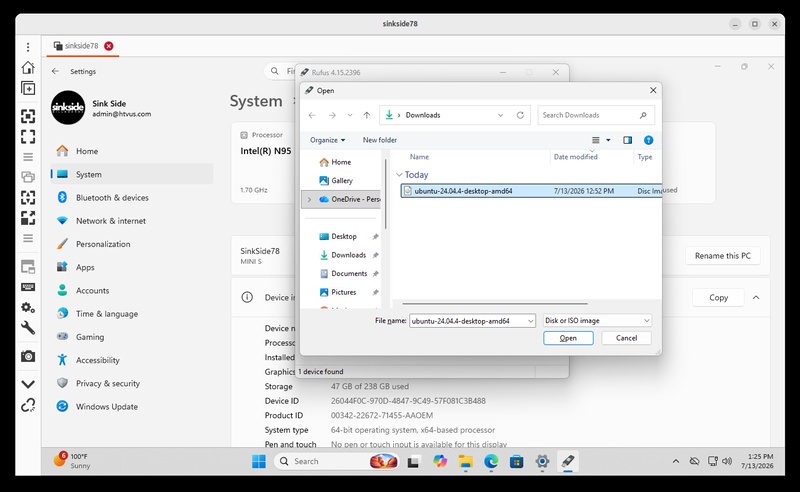Open the view options dropdown arrow
The height and width of the screenshot is (492, 800).
coord(608,140)
